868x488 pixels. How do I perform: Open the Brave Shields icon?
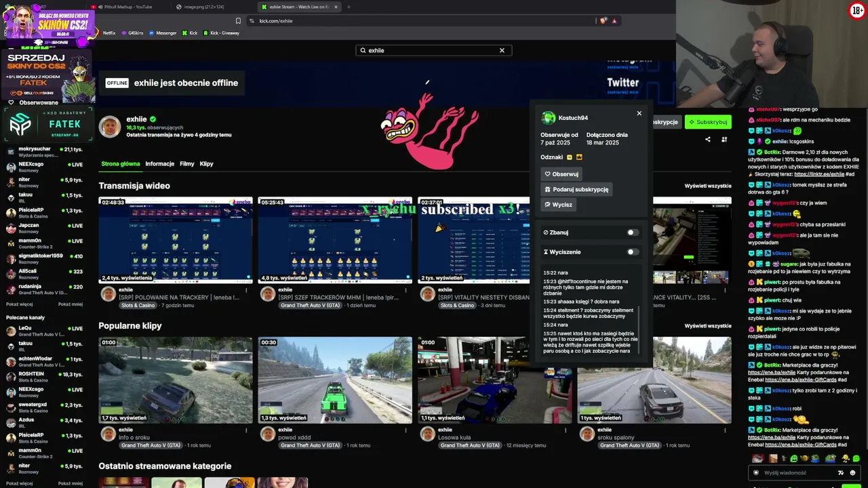[603, 21]
